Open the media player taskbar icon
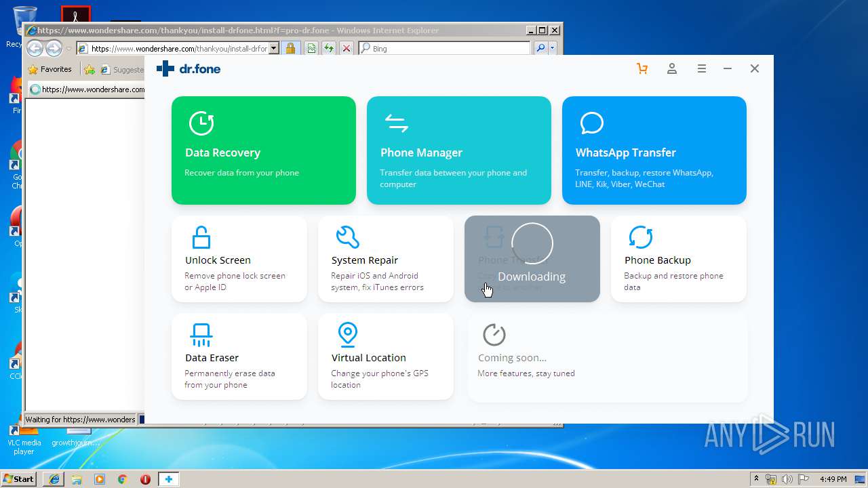Viewport: 868px width, 488px height. tap(100, 479)
